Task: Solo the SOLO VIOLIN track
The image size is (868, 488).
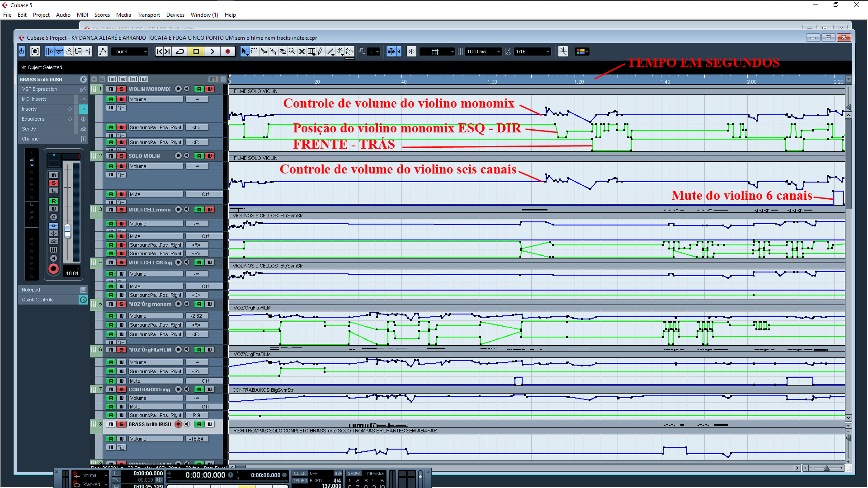Action: pos(121,156)
